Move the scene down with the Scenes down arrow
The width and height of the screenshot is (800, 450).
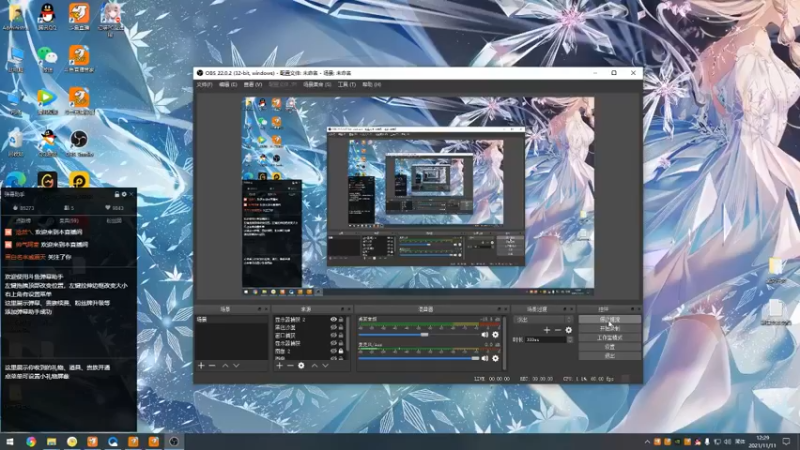click(236, 366)
